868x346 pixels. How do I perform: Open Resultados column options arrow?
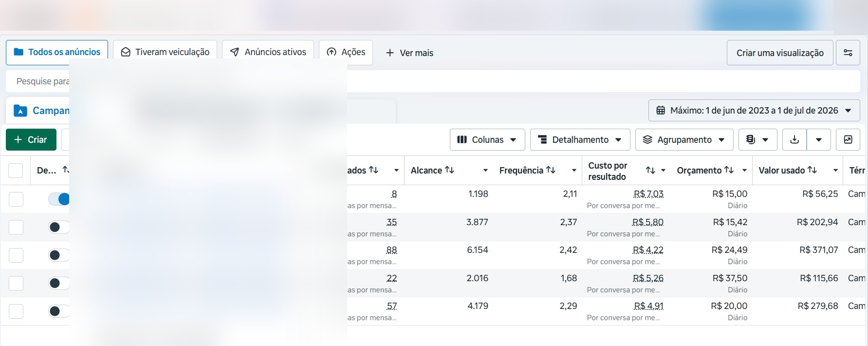(x=396, y=170)
